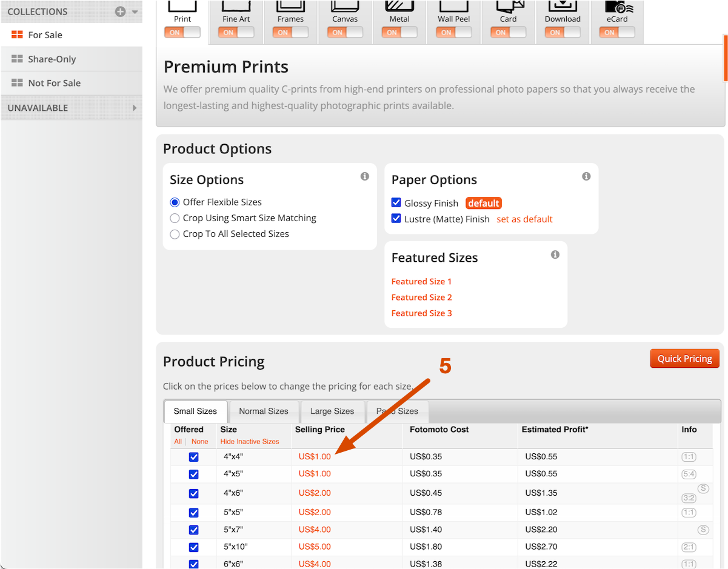Toggle the Print ON switch
The height and width of the screenshot is (569, 728).
[x=182, y=33]
